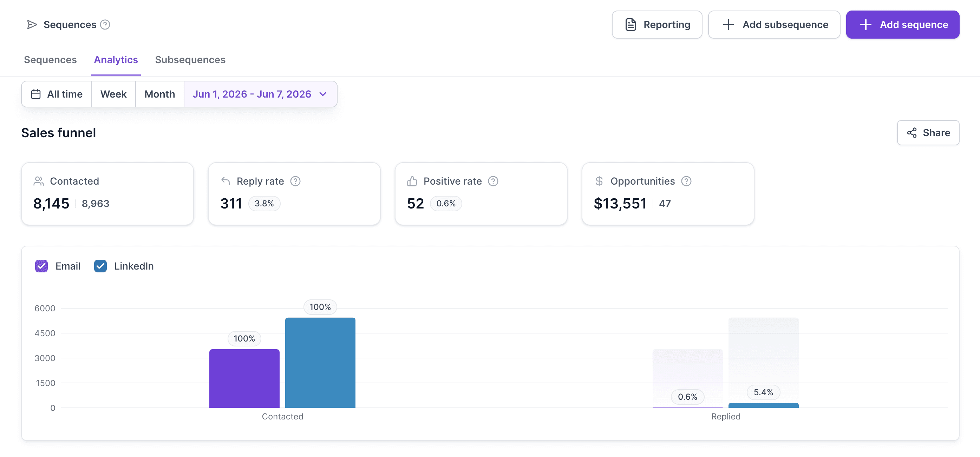
Task: Click the 5.4% Replied percentage label
Action: click(763, 392)
